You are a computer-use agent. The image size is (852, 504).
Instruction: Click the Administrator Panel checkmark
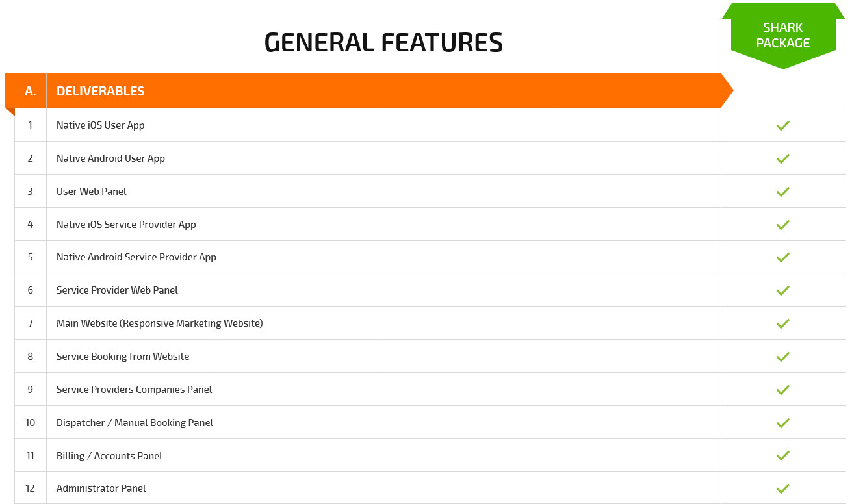click(783, 488)
